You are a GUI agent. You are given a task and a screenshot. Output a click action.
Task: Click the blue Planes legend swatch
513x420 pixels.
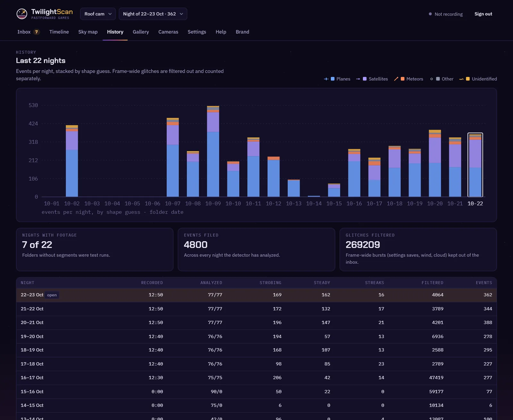click(333, 79)
